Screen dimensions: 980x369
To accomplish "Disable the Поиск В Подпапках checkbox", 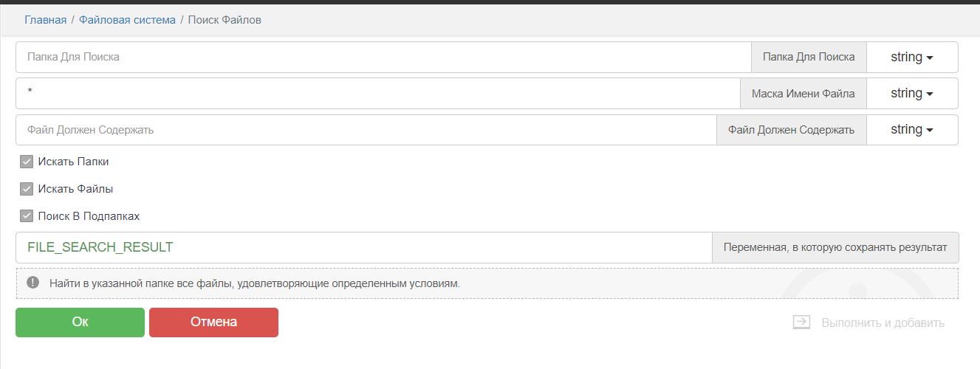I will click(x=27, y=216).
